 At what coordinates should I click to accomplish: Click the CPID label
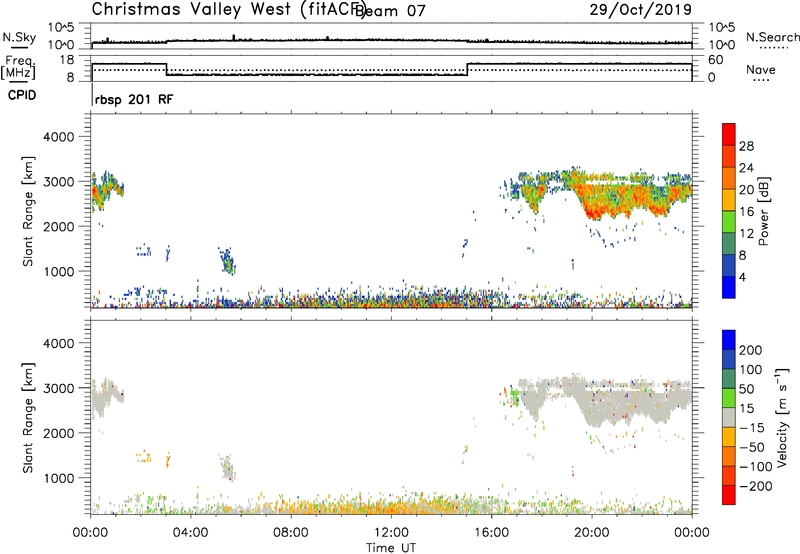tap(22, 95)
